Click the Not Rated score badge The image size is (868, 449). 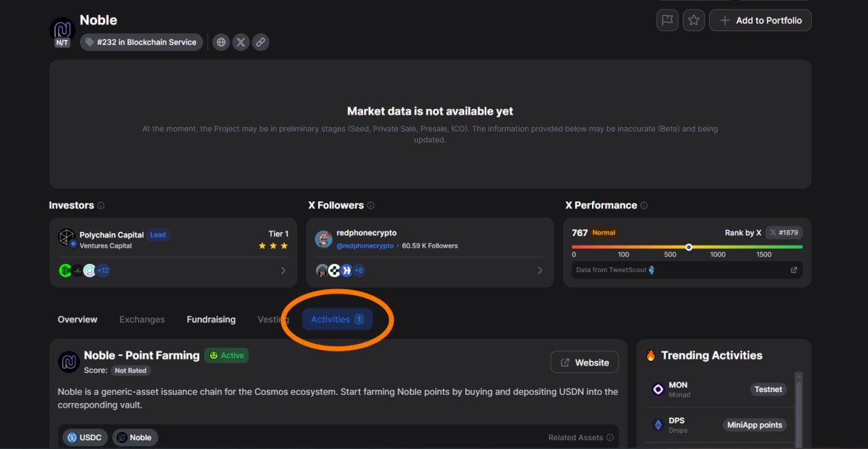pyautogui.click(x=131, y=370)
